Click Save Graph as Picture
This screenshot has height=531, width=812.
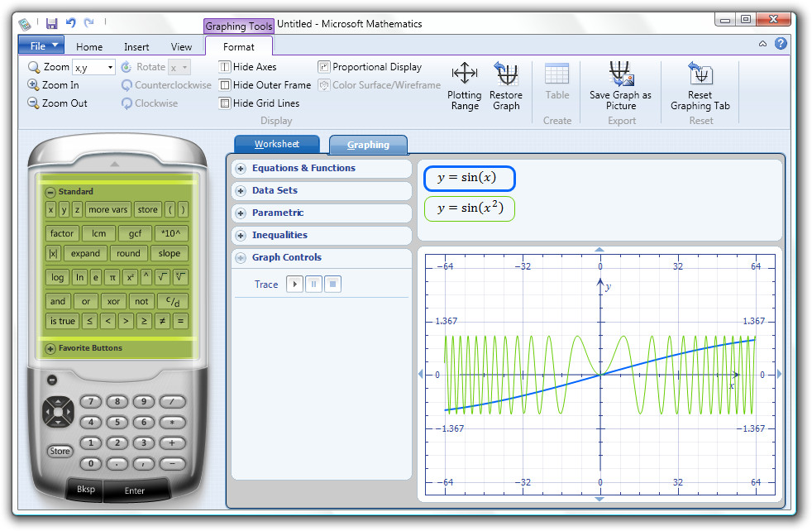pos(620,86)
